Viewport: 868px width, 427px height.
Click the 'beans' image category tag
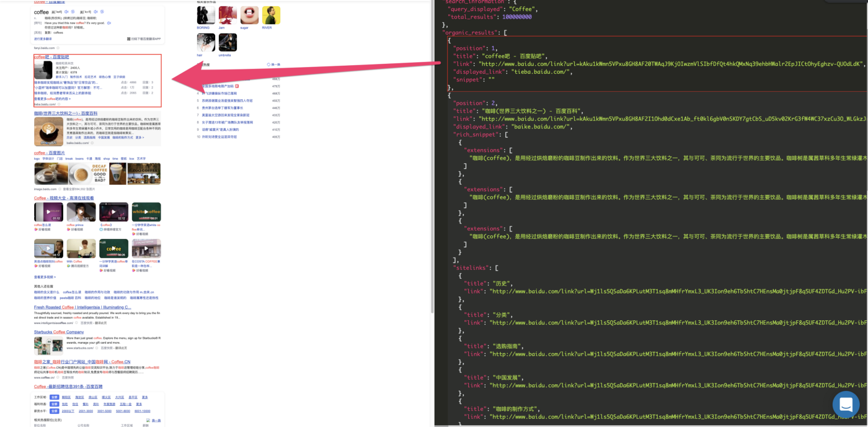79,159
